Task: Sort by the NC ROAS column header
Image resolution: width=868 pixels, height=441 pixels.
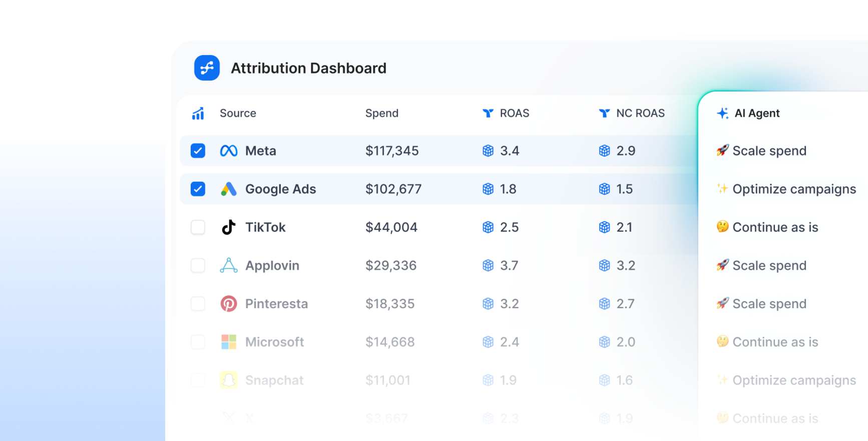Action: tap(640, 113)
